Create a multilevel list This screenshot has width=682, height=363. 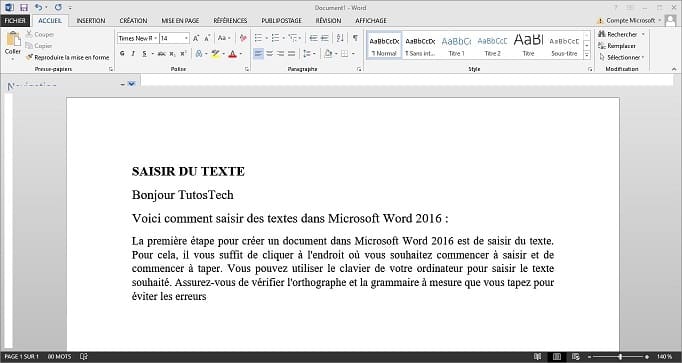click(292, 38)
